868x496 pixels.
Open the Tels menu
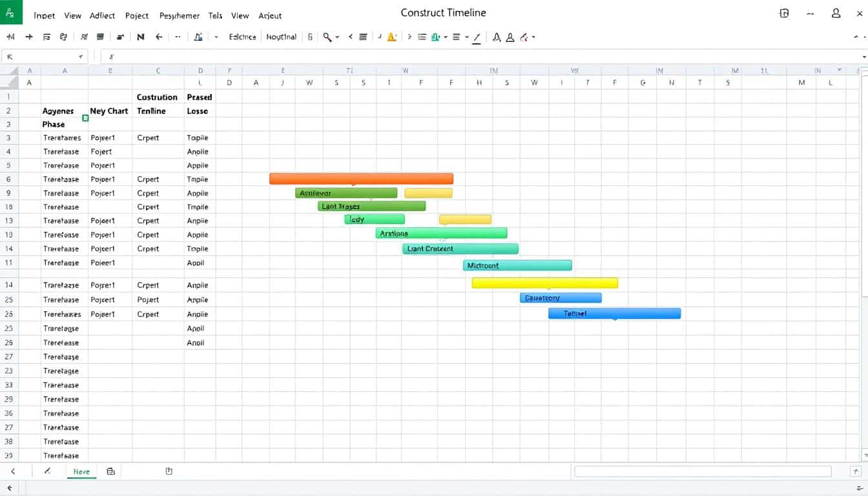[x=216, y=15]
